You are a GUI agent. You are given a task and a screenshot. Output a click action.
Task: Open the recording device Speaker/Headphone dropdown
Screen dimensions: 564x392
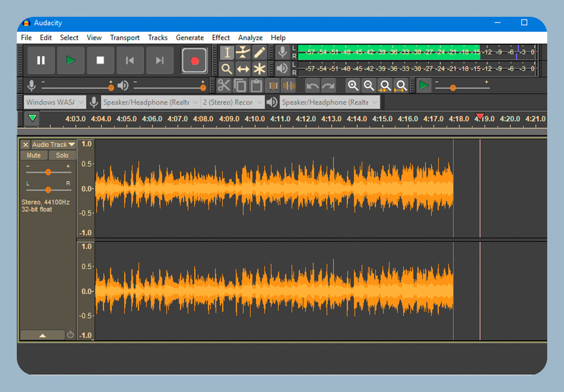(151, 102)
